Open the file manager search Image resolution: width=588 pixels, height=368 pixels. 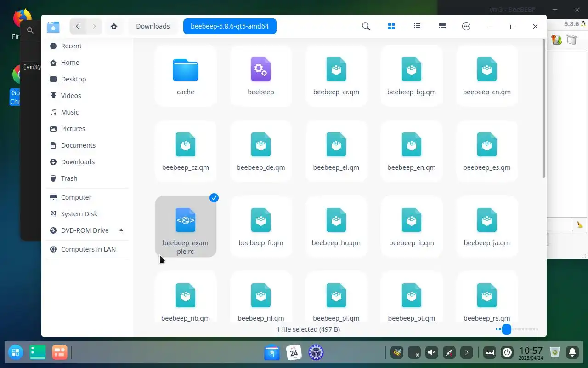(366, 27)
